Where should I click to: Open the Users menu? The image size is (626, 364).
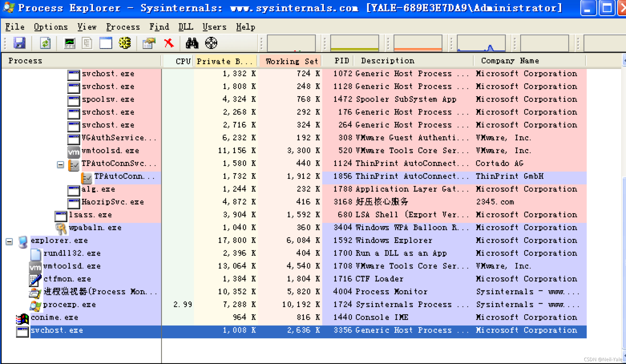pyautogui.click(x=214, y=27)
